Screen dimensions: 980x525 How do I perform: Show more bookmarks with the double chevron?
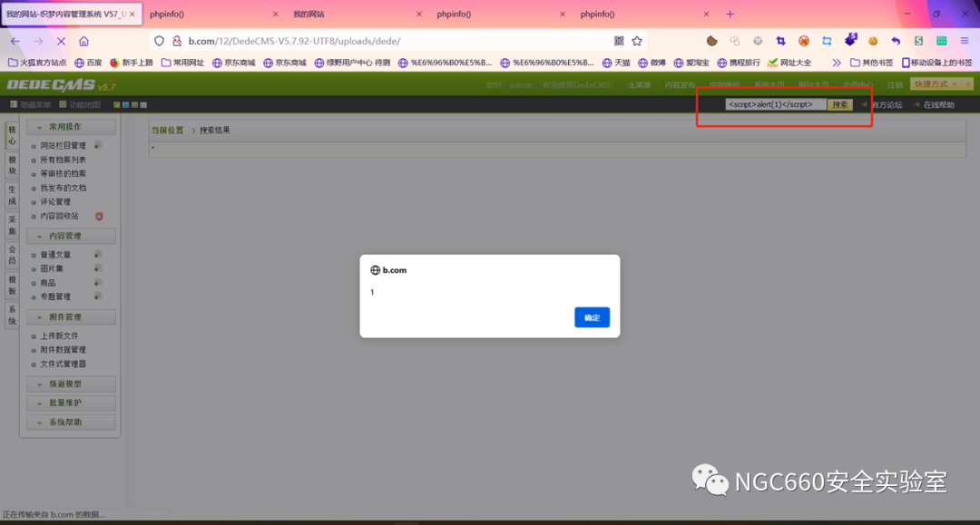(x=837, y=63)
